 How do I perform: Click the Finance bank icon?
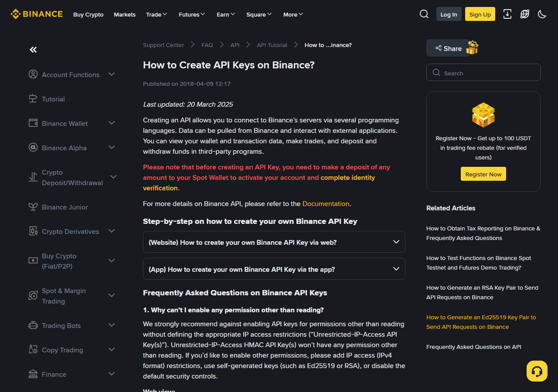pos(33,374)
